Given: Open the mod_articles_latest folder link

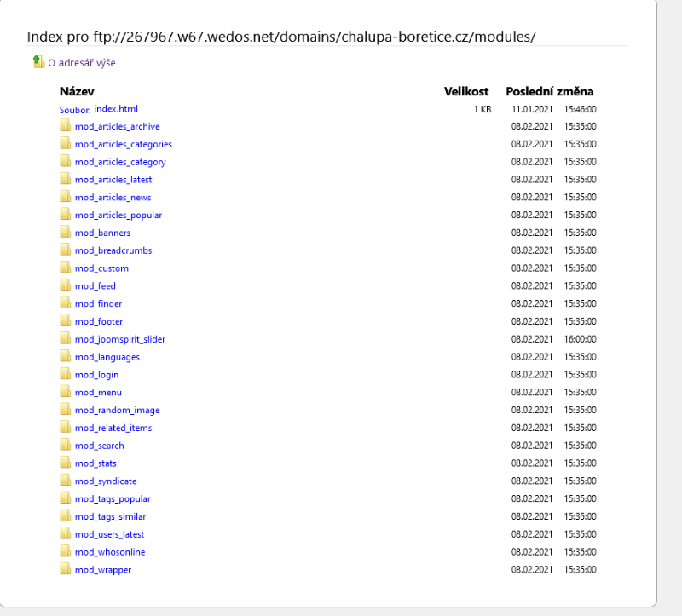Looking at the screenshot, I should [x=113, y=180].
